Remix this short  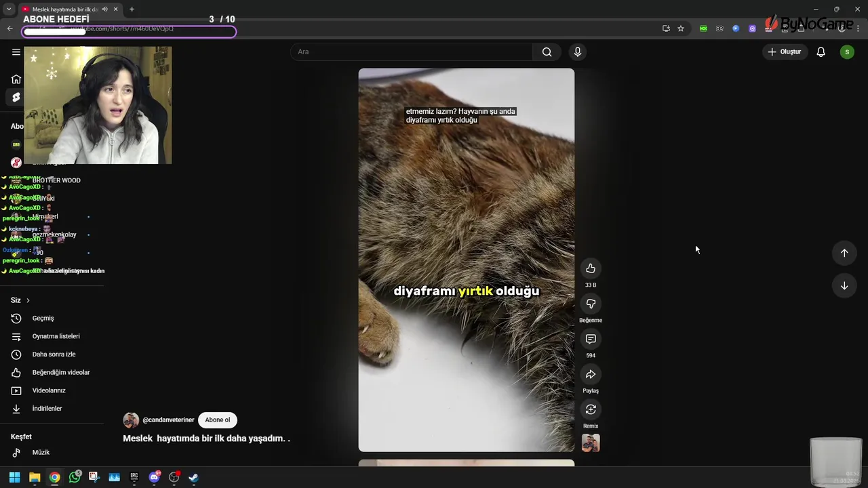pyautogui.click(x=591, y=409)
